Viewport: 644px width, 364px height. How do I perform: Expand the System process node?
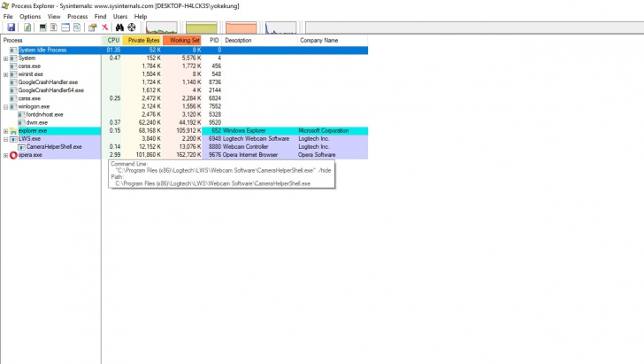click(5, 58)
